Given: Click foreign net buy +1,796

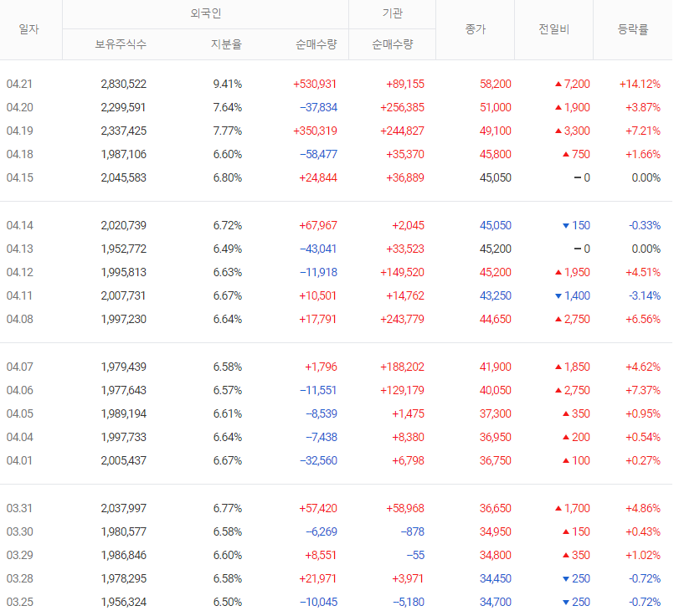Looking at the screenshot, I should pos(321,367).
